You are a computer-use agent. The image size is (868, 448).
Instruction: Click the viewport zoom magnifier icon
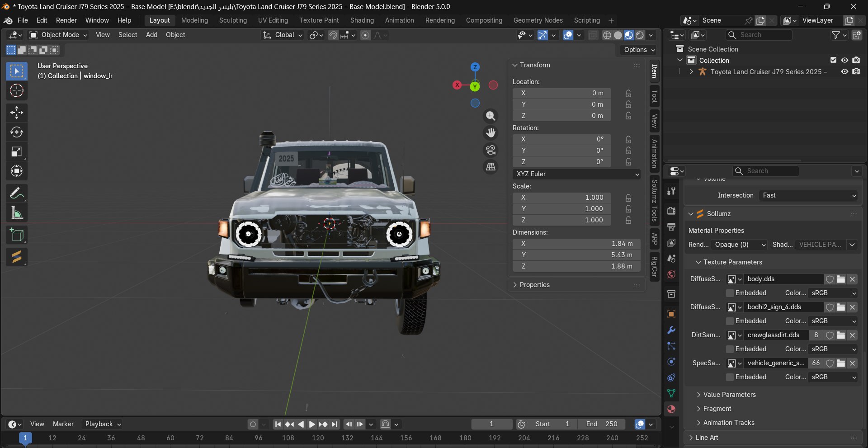point(491,116)
